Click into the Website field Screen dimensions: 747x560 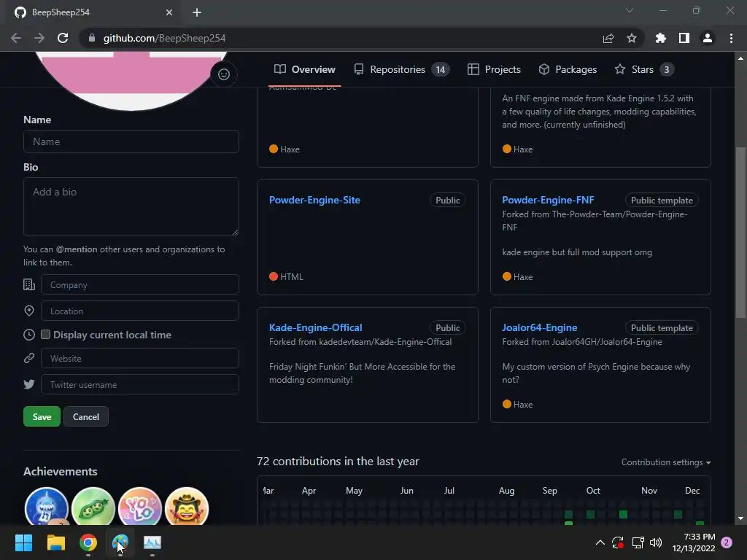[x=139, y=358]
